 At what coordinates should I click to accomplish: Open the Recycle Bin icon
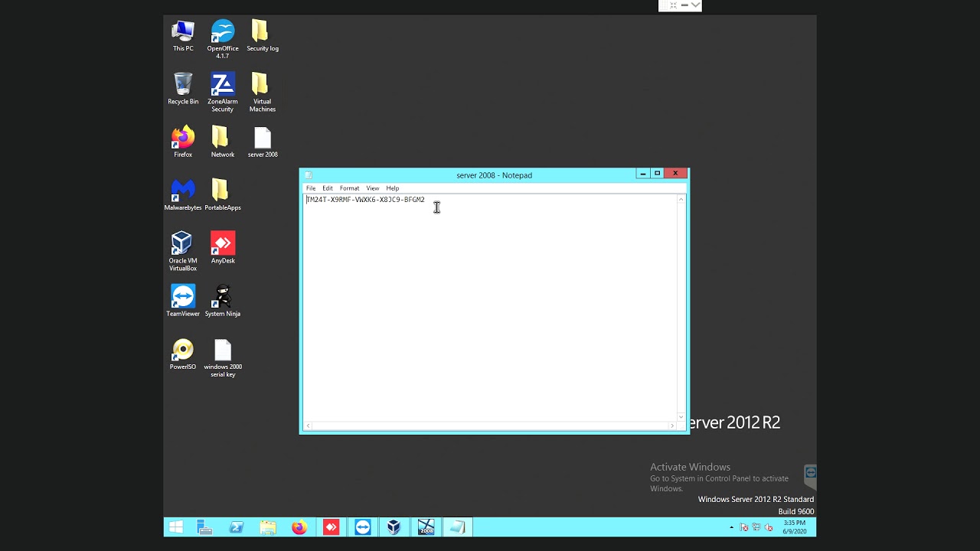pos(183,89)
